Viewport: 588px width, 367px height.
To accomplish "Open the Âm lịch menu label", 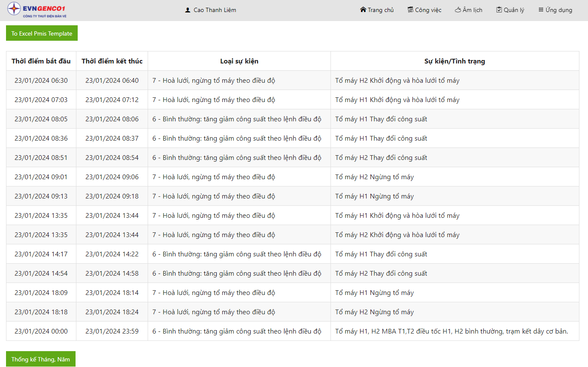I will point(473,10).
